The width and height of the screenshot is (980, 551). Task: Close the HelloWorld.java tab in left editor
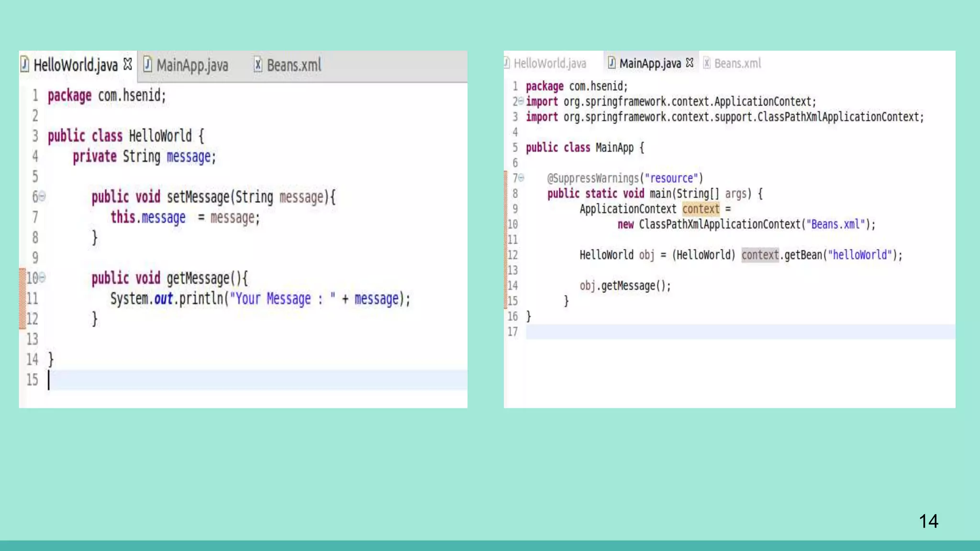(x=127, y=64)
